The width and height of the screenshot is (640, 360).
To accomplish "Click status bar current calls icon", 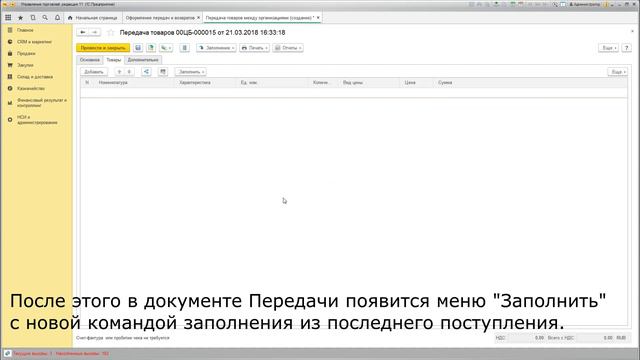I will [7, 353].
